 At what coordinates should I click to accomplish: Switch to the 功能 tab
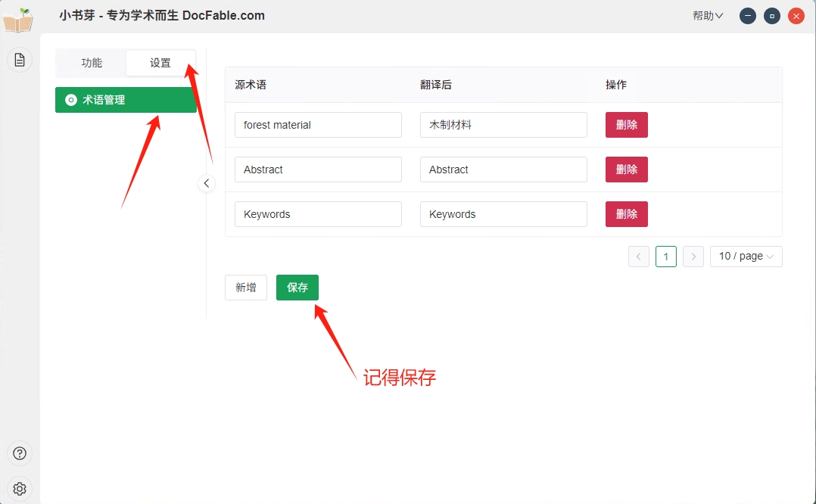coord(92,63)
